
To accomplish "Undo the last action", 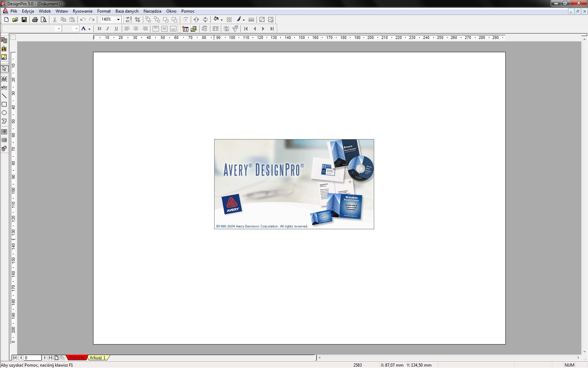I will 83,20.
